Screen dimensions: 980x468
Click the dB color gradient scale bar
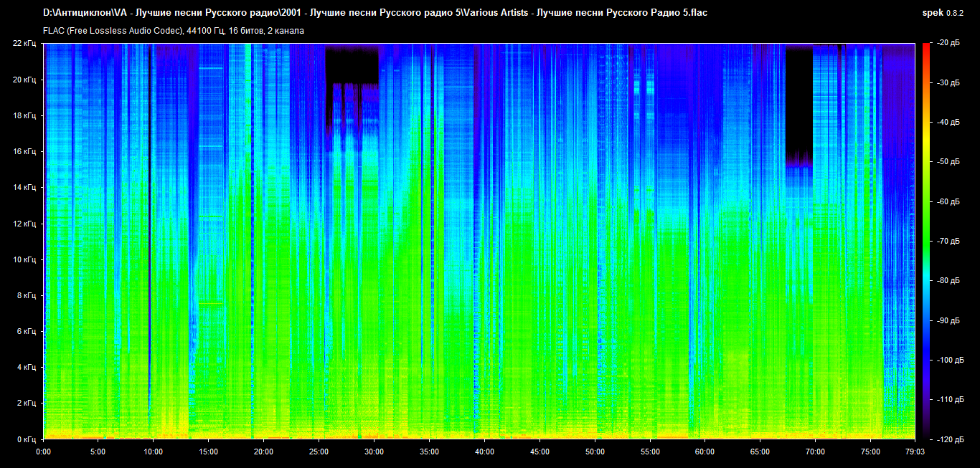coord(925,241)
